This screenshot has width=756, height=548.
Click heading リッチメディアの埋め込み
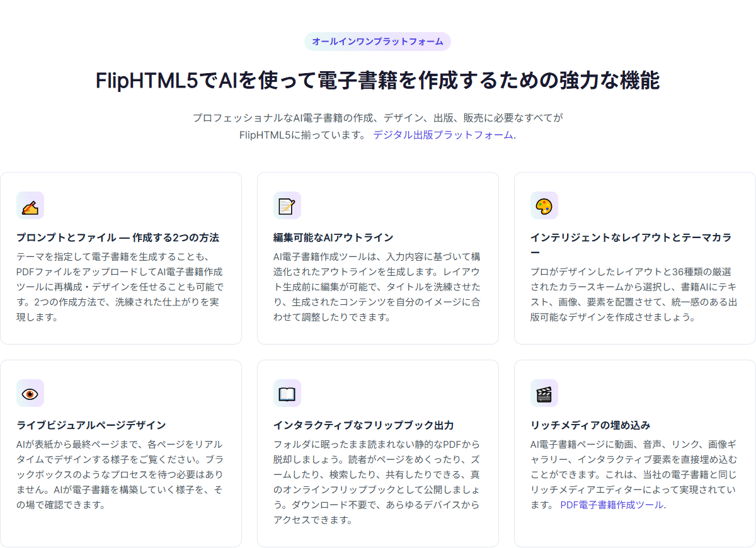[590, 425]
